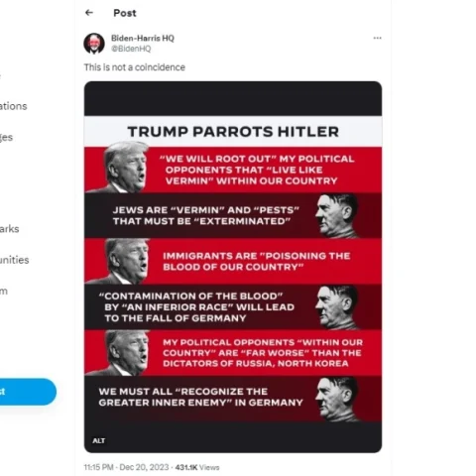Screen dimensions: 476x476
Task: Click the blue Post compose button
Action: pos(28,392)
